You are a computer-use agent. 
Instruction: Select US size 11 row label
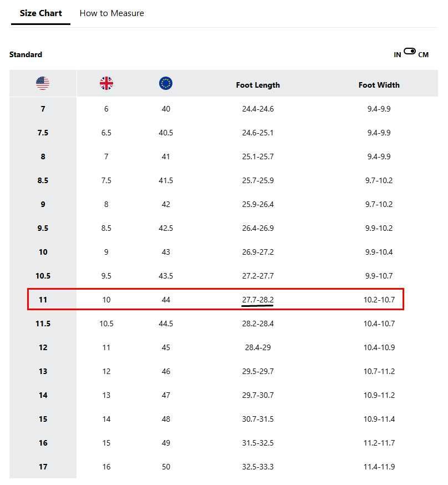43,300
